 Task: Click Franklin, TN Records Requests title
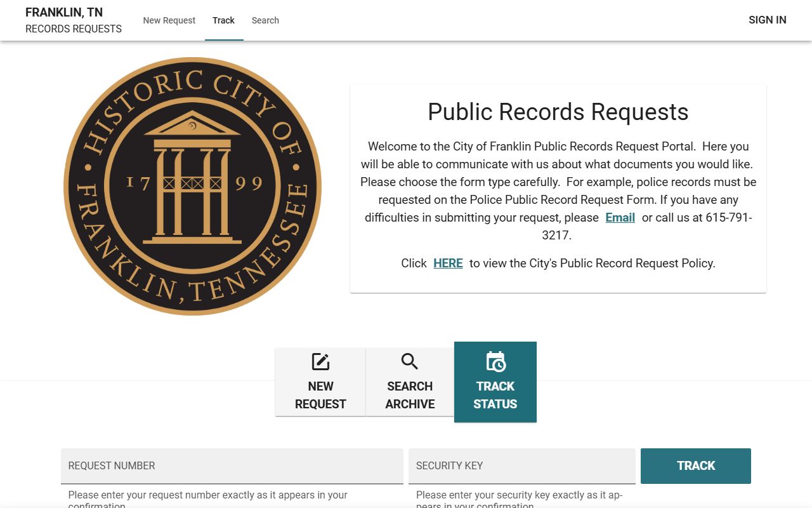(x=74, y=20)
